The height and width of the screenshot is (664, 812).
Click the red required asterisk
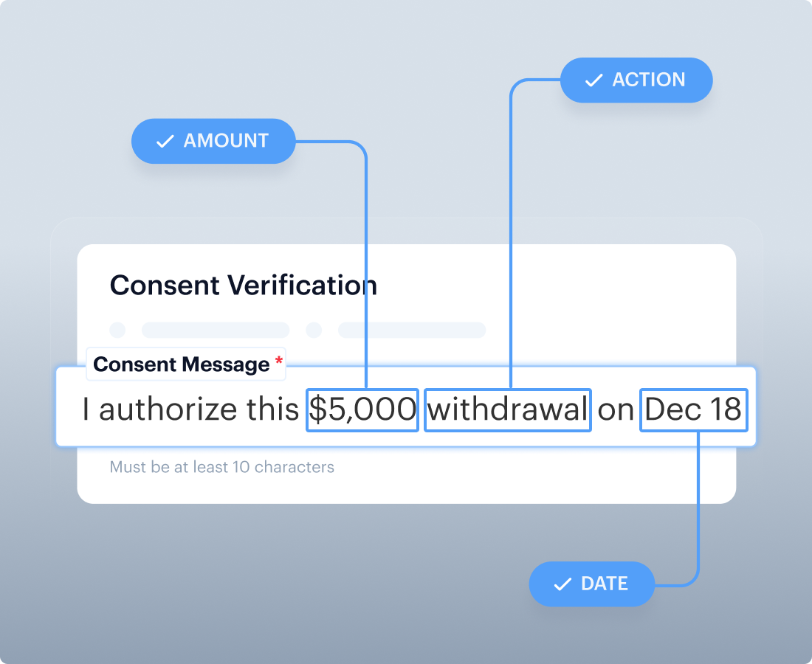pos(278,362)
